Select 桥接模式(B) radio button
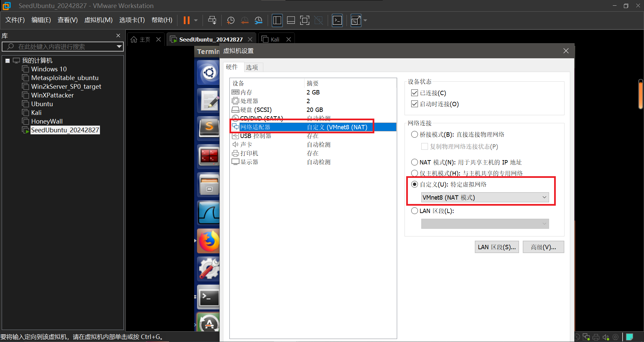 pyautogui.click(x=415, y=134)
